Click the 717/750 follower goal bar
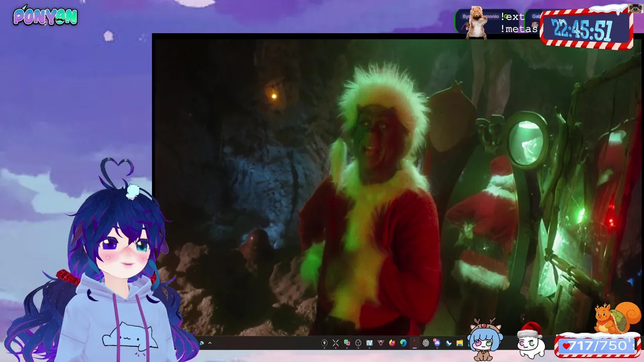This screenshot has width=644, height=362. pyautogui.click(x=597, y=346)
